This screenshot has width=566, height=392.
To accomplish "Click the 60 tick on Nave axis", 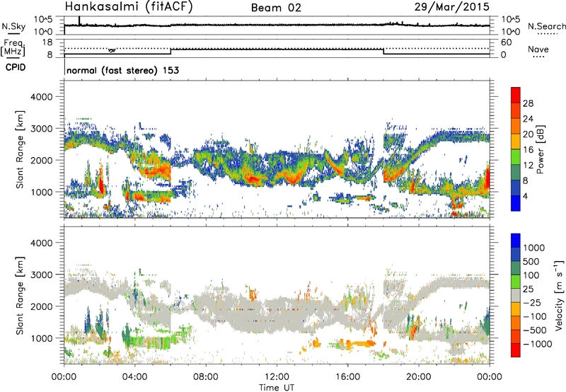I will pos(506,42).
